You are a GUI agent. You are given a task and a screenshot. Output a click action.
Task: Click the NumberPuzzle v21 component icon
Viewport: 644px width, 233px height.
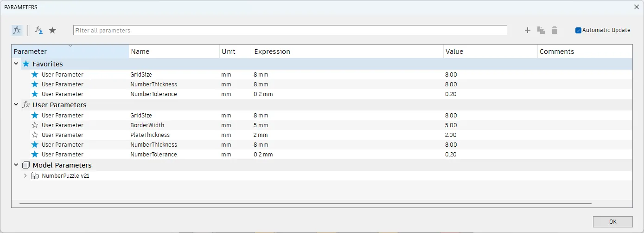pos(35,176)
